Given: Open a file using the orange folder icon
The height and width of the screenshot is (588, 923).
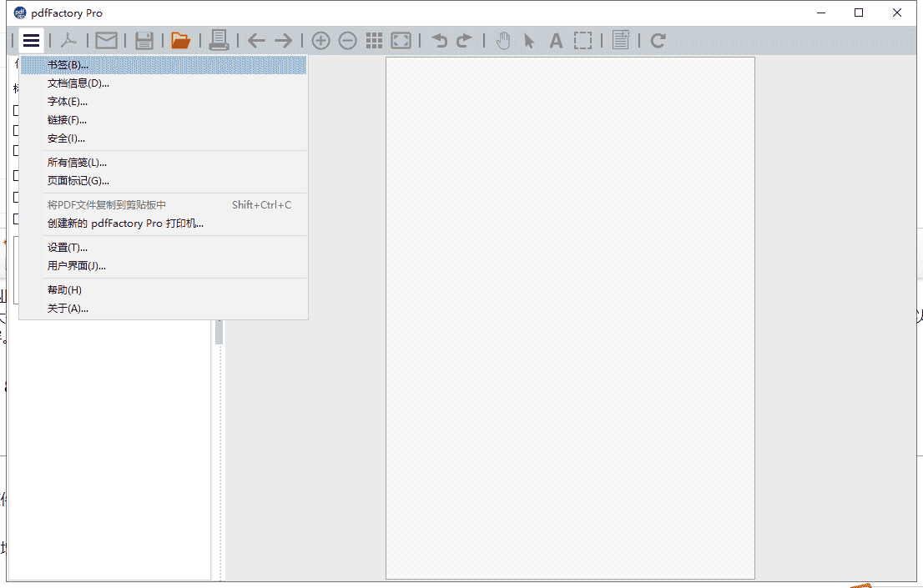Looking at the screenshot, I should [x=180, y=40].
